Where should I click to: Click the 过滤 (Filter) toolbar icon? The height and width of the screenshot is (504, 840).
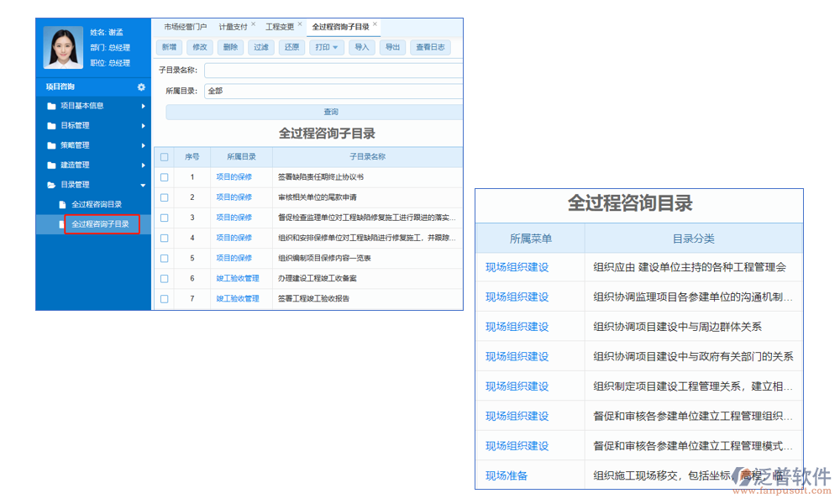[260, 47]
